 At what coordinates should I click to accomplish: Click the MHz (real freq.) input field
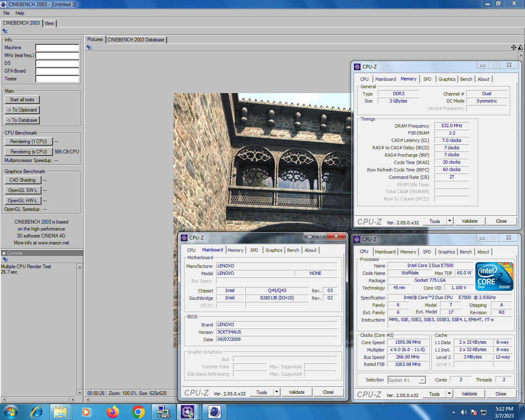[57, 55]
